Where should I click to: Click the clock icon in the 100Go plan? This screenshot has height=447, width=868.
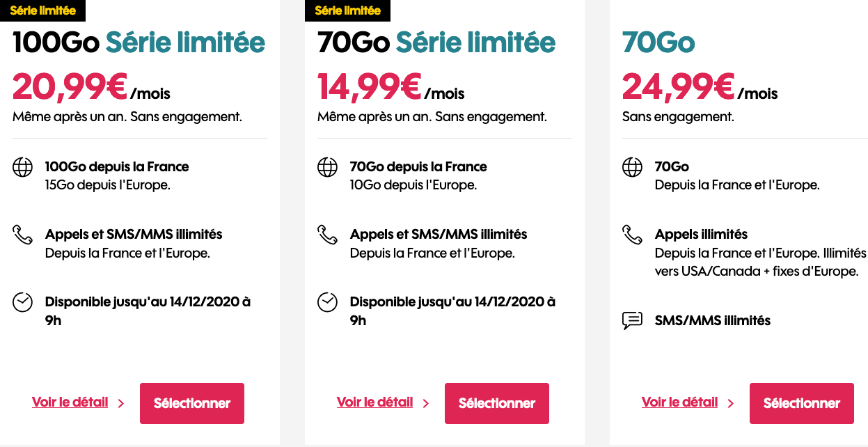[23, 302]
